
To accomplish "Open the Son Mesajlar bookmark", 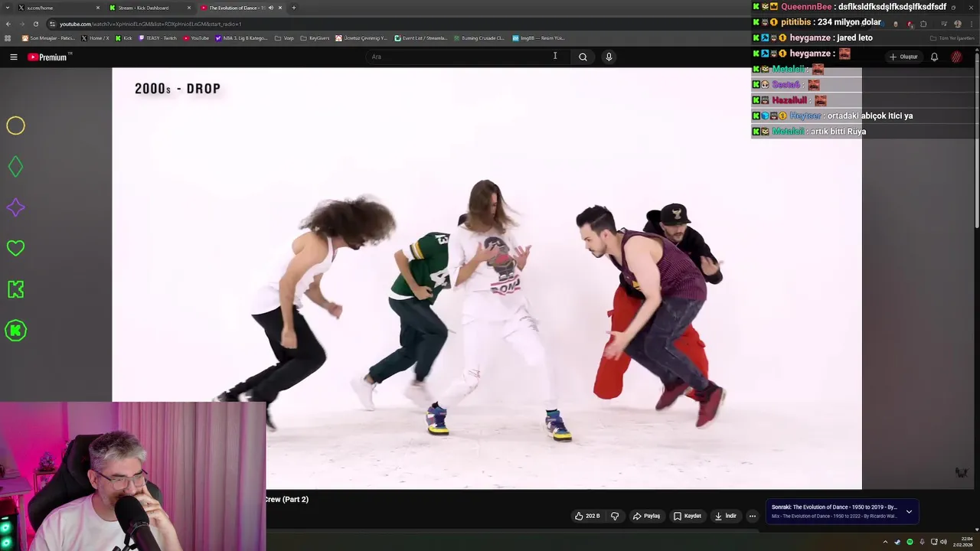I will click(48, 37).
